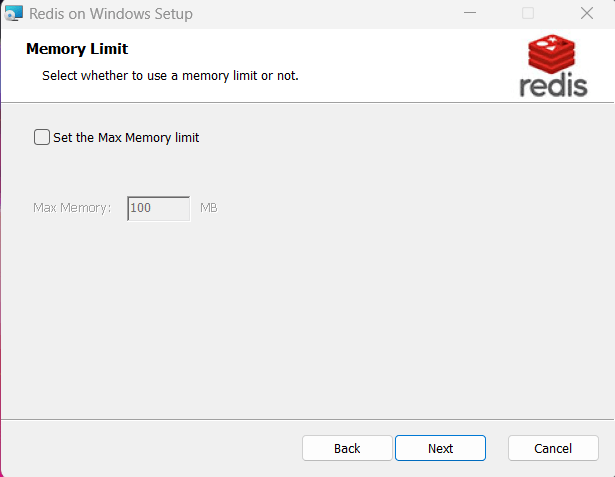
Task: Cancel the Redis installation
Action: 553,448
